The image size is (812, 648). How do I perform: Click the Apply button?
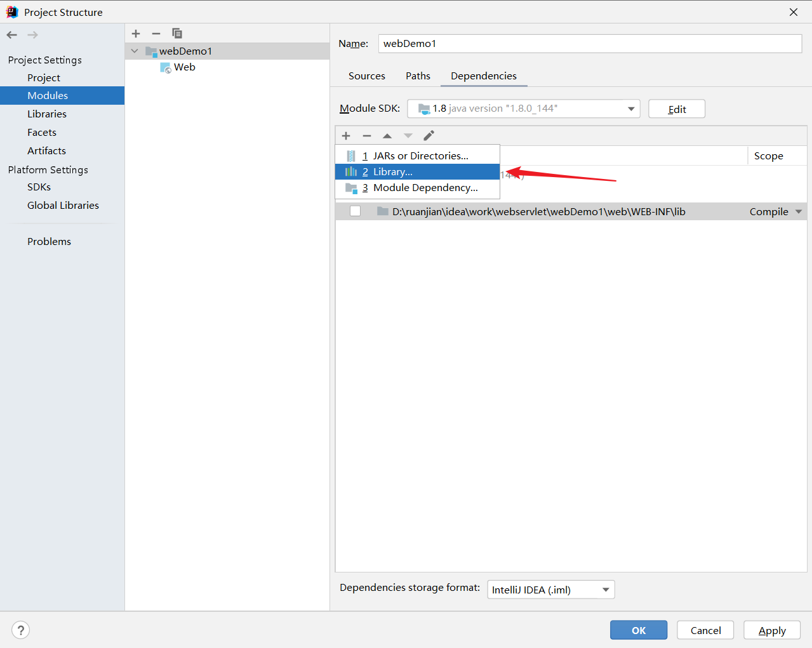[772, 630]
